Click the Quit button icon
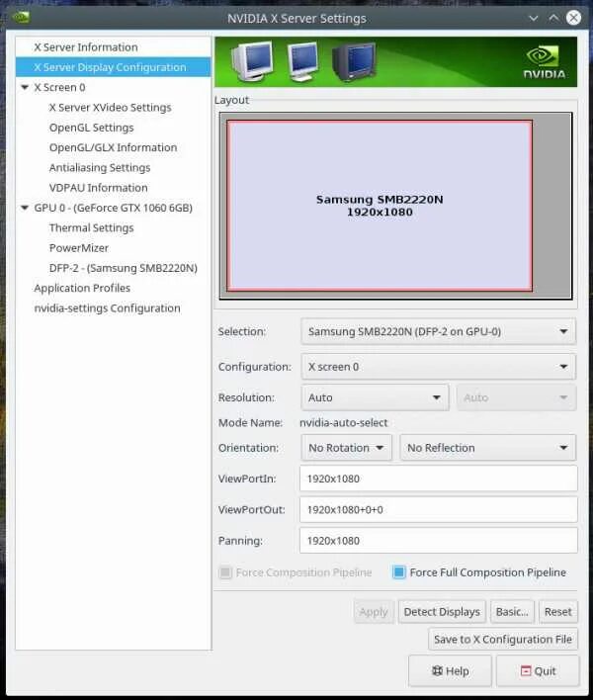 tap(526, 670)
